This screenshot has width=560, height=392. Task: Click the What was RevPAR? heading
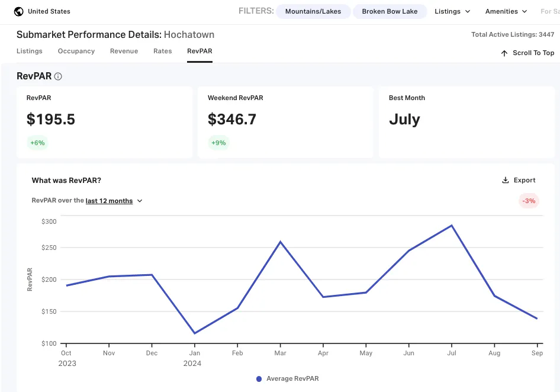(x=66, y=181)
